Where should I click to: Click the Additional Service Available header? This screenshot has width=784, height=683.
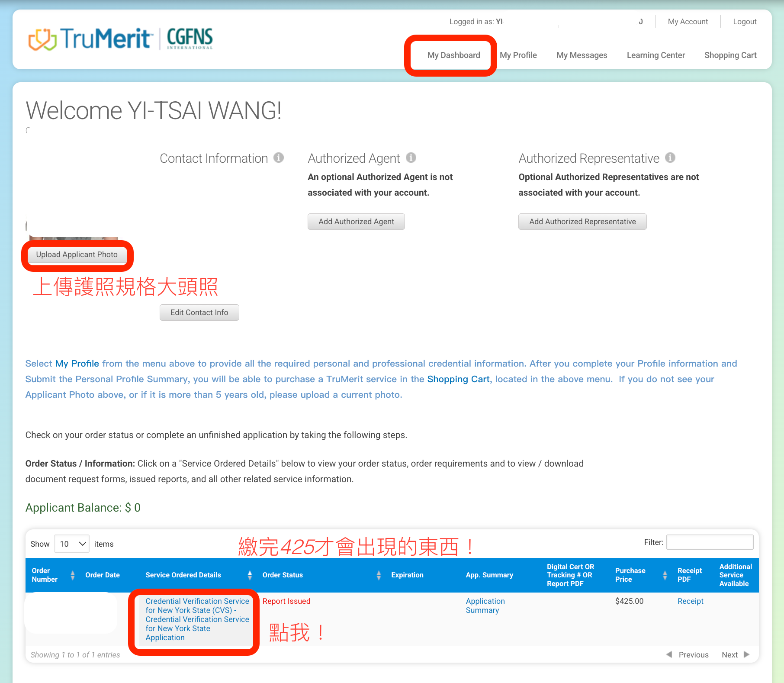[x=736, y=575]
